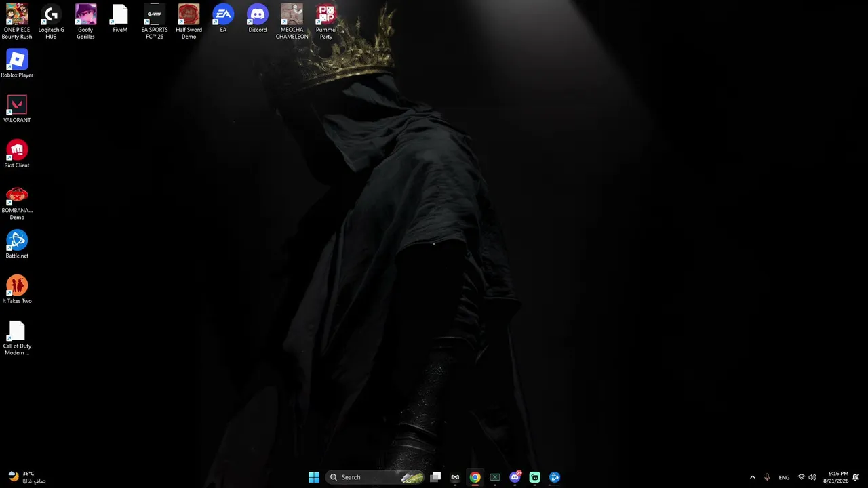Open the notification bell icon
Viewport: 868px width, 488px height.
pos(856,477)
